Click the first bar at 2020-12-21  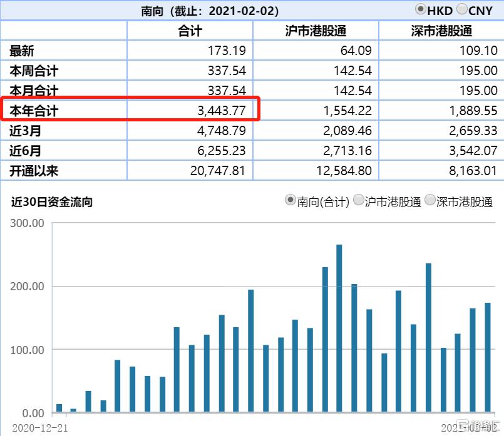pos(59,408)
